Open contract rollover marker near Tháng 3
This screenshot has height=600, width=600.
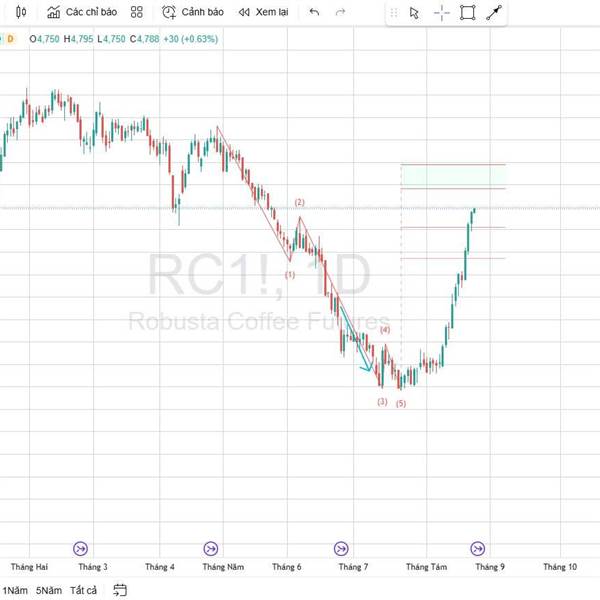[x=80, y=549]
